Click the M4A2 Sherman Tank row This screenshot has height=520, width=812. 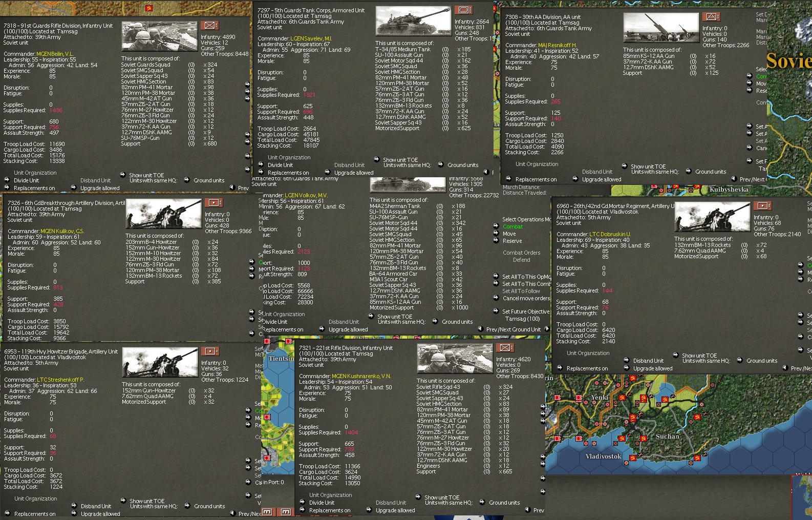(418, 206)
